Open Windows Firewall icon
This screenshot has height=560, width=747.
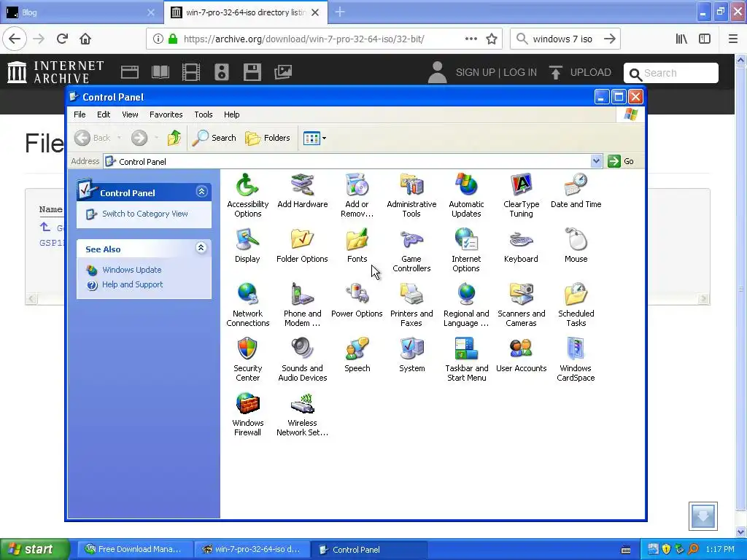coord(248,414)
